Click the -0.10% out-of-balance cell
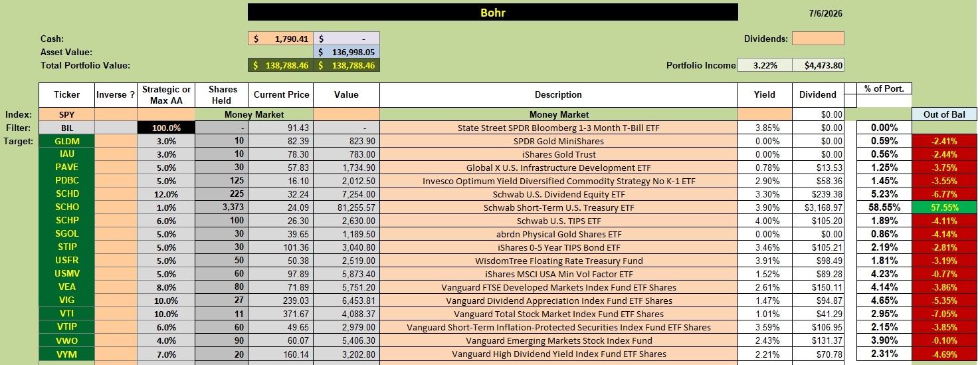The image size is (980, 365). tap(945, 340)
